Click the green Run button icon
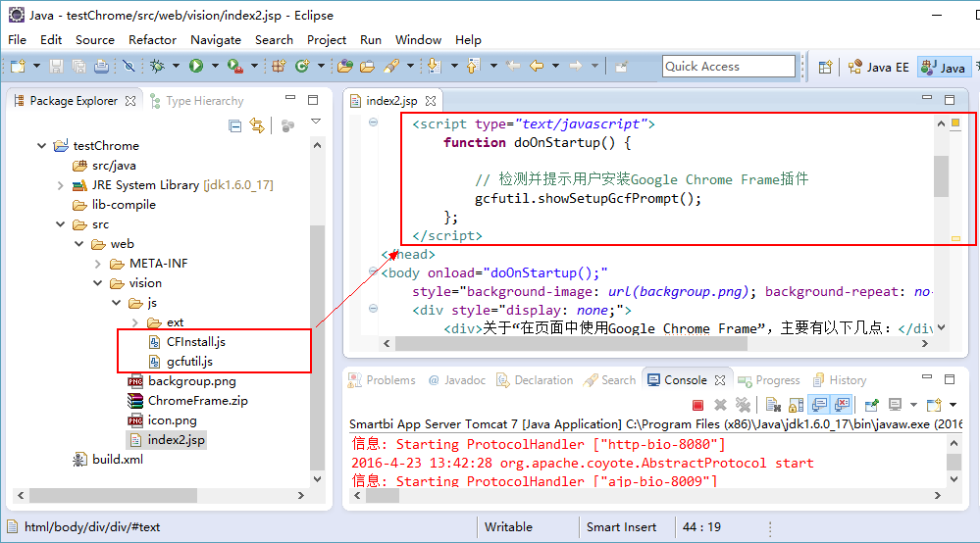The image size is (980, 543). point(196,66)
